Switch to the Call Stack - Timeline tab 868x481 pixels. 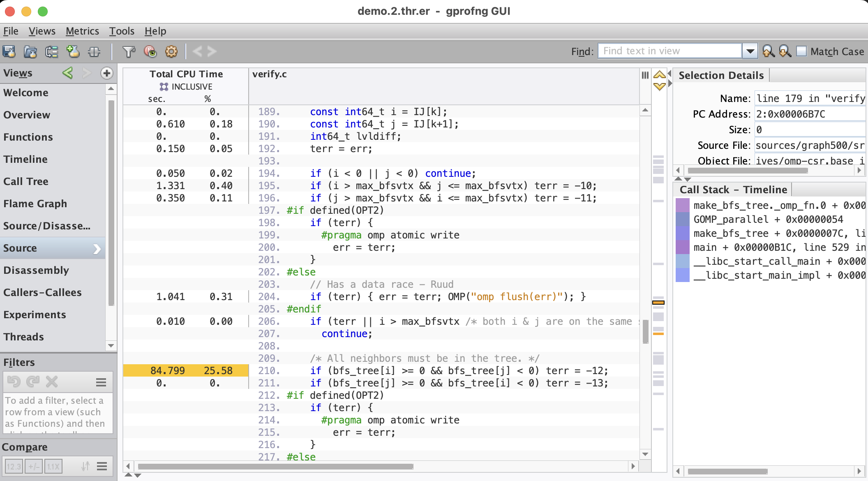click(733, 190)
